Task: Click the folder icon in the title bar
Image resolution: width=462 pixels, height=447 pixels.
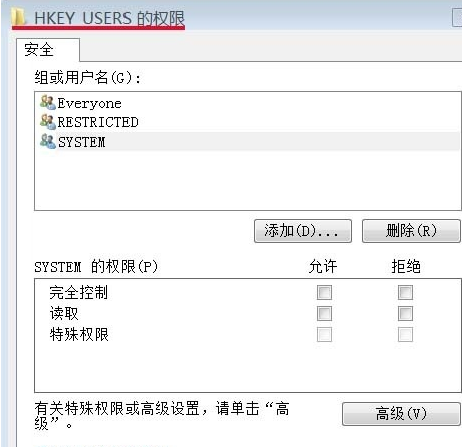Action: pos(19,17)
